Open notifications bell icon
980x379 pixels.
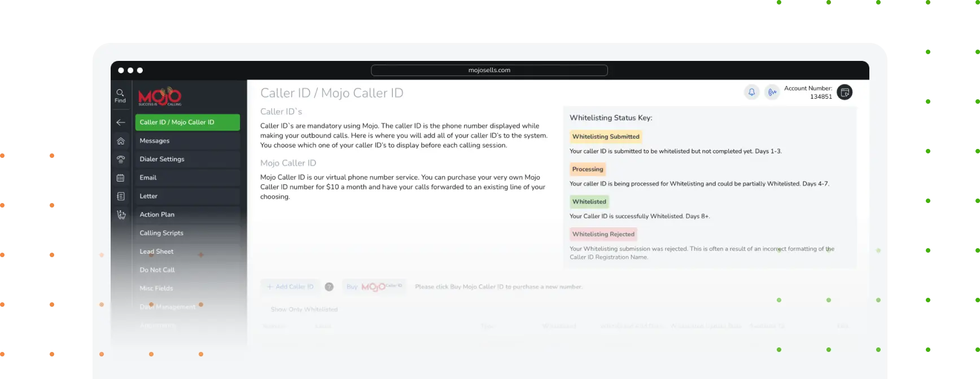click(x=751, y=92)
